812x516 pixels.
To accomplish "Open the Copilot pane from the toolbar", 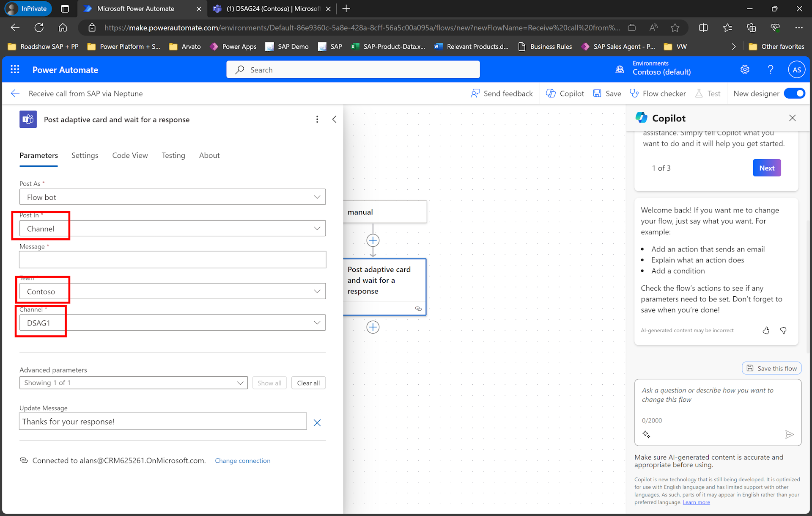I will [565, 93].
